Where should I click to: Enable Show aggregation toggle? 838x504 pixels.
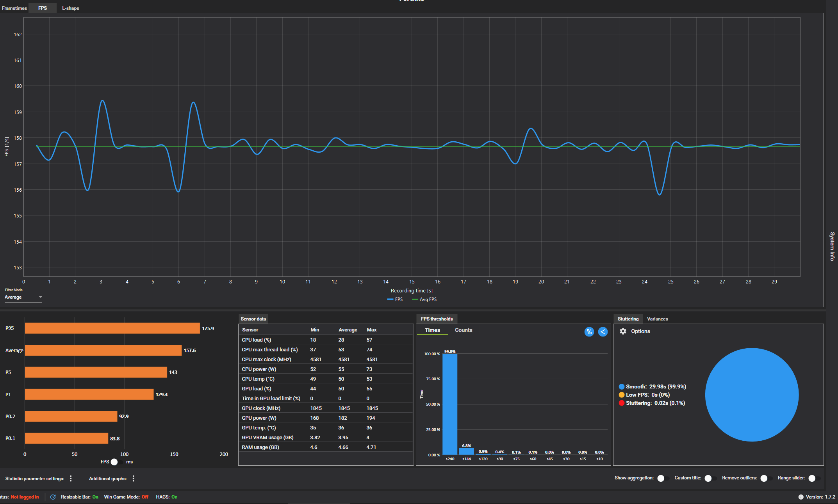click(x=663, y=478)
